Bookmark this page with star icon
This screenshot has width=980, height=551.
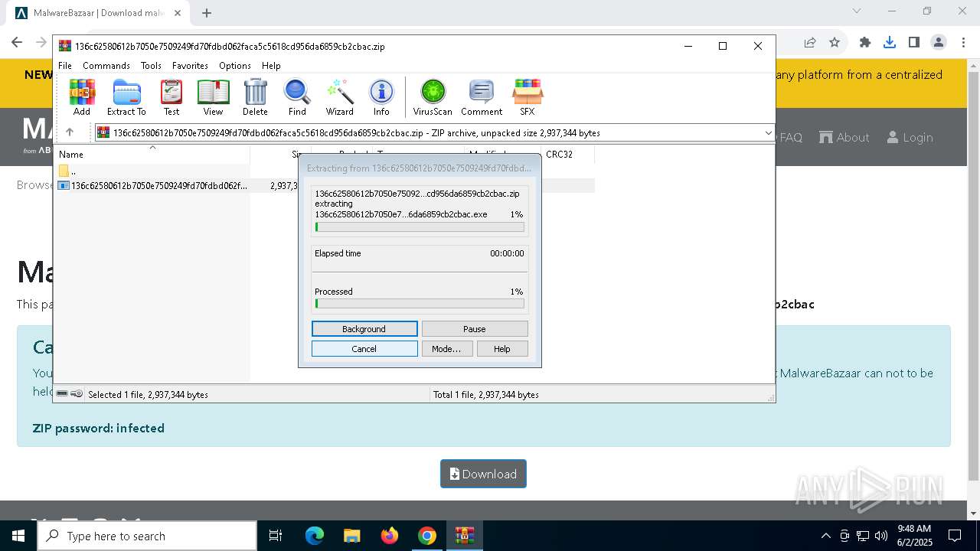tap(835, 43)
